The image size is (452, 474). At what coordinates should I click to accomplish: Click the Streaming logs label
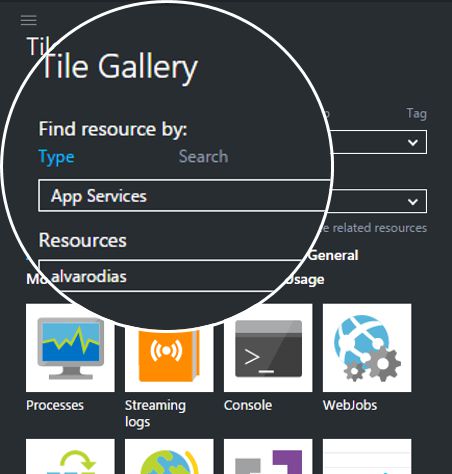coord(155,414)
